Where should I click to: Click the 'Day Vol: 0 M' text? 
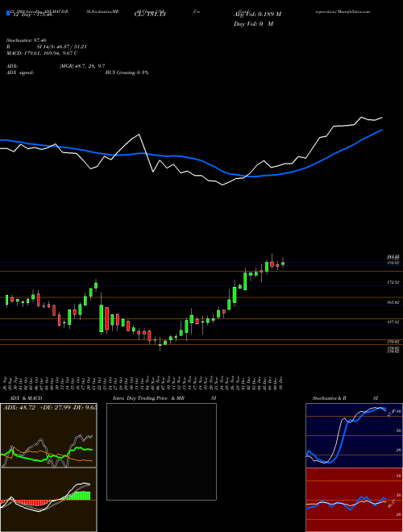pos(253,24)
